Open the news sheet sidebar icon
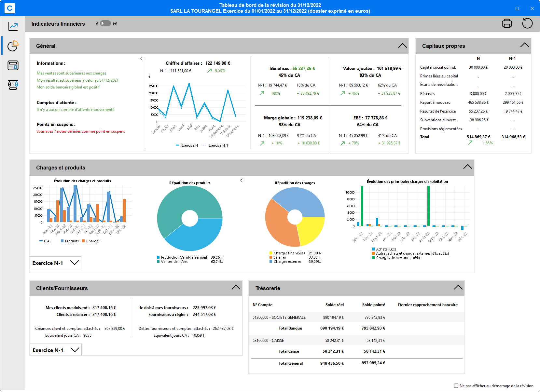Image resolution: width=540 pixels, height=392 pixels. (13, 65)
